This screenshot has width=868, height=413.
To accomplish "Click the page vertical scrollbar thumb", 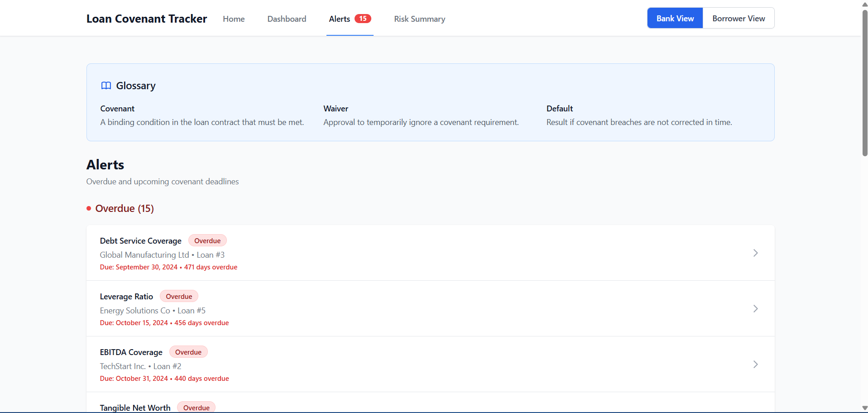I will [x=865, y=82].
